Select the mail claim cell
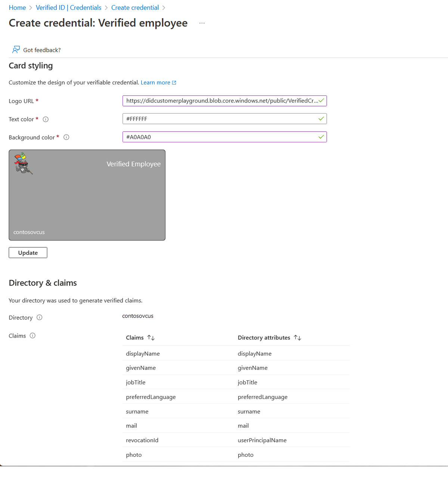The height and width of the screenshot is (483, 448). [x=131, y=426]
